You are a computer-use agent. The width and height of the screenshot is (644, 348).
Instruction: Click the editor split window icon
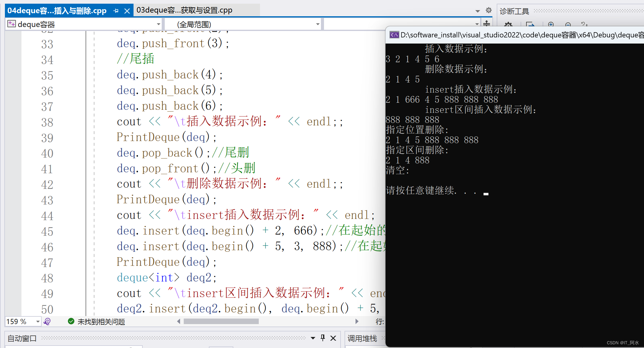[x=487, y=23]
